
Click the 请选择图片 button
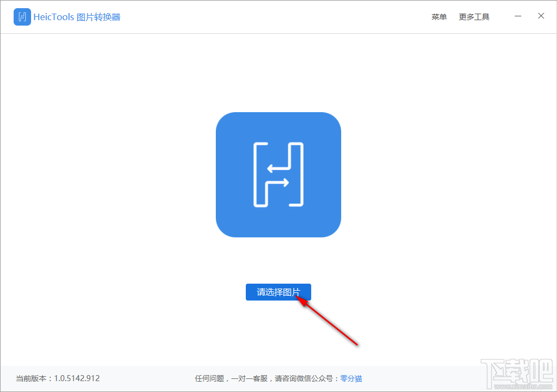278,292
